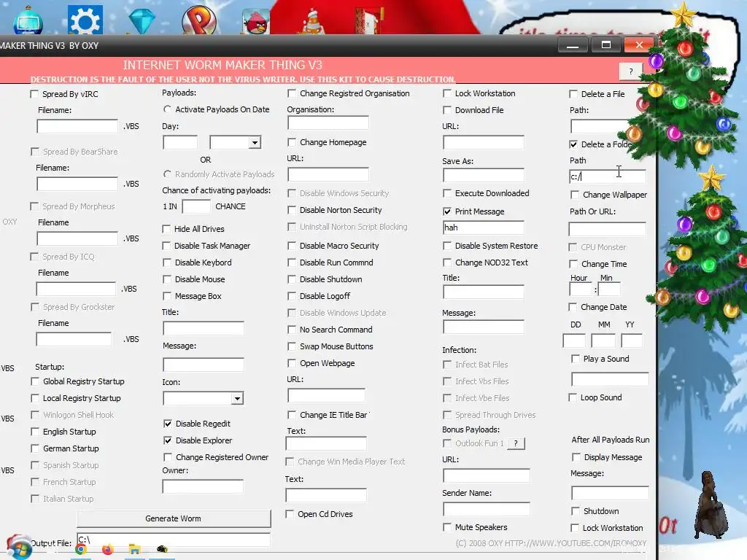Focus the Day number input box

tap(180, 142)
